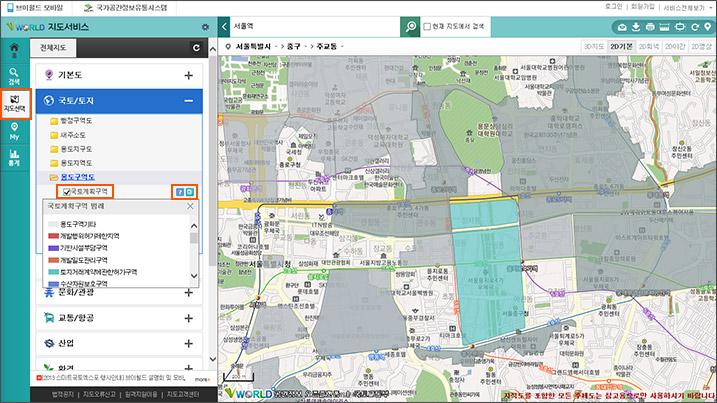717x403 pixels.
Task: Collapse the 용도구역도 folder
Action: click(72, 177)
